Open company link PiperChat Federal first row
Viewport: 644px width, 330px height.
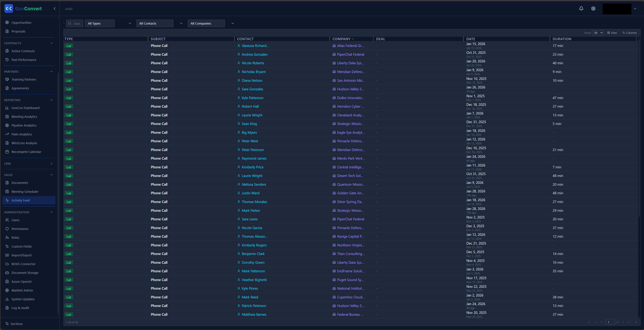pos(350,54)
